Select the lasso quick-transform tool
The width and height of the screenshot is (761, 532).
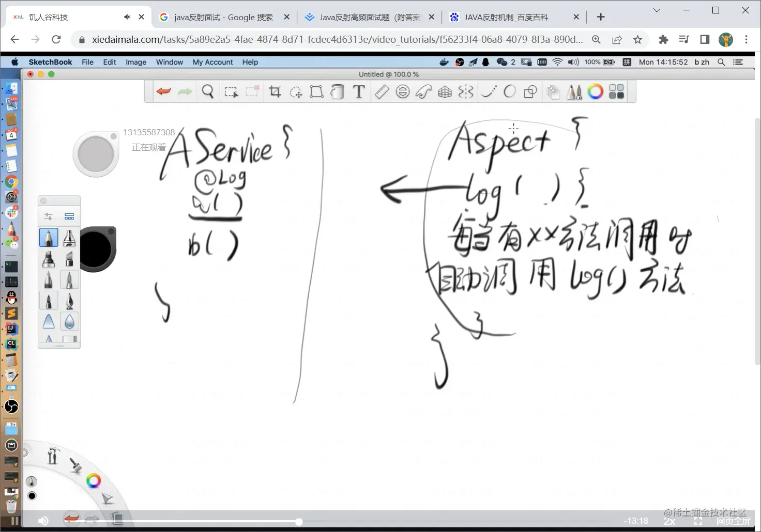296,92
